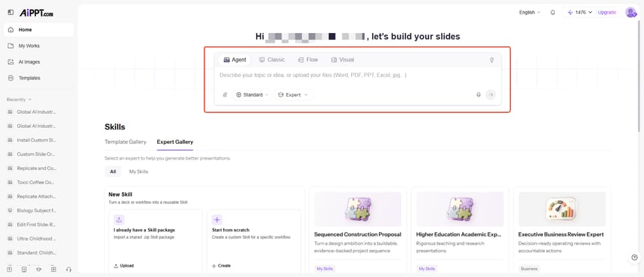
Task: Filter experts by My Skills chip
Action: (139, 171)
